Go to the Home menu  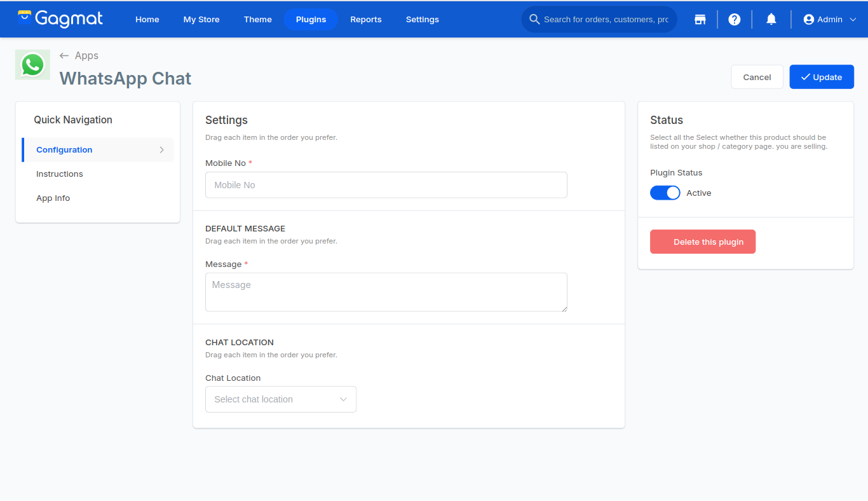point(147,20)
